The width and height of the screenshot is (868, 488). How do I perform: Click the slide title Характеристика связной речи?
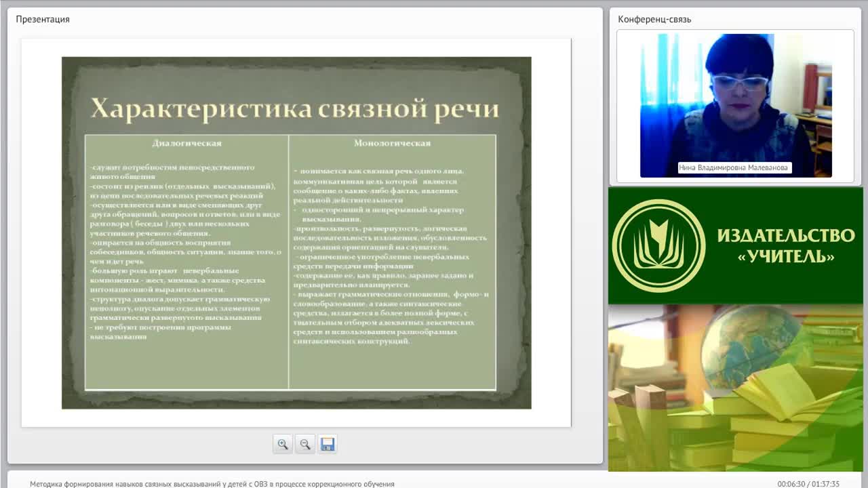(x=294, y=108)
